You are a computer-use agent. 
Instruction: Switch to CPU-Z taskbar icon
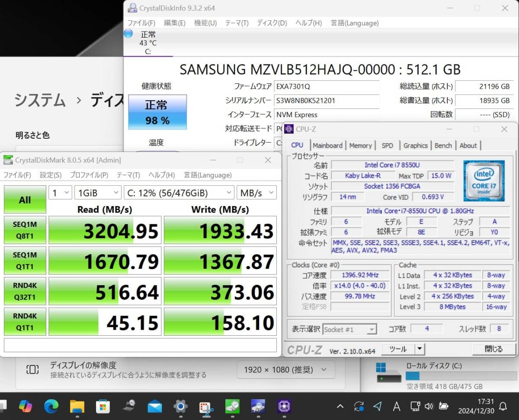284,406
